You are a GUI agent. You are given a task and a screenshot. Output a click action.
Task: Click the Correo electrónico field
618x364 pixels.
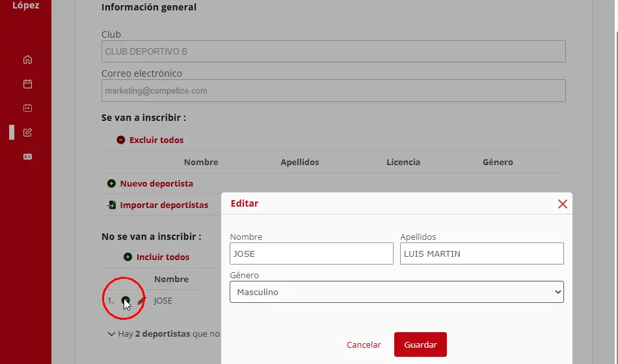click(x=334, y=90)
